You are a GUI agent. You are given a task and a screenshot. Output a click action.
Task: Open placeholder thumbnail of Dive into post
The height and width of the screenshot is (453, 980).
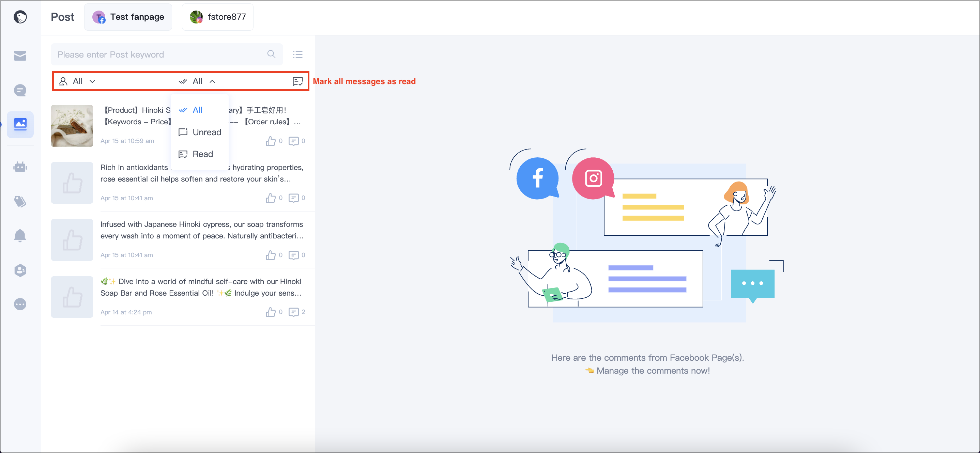[72, 297]
